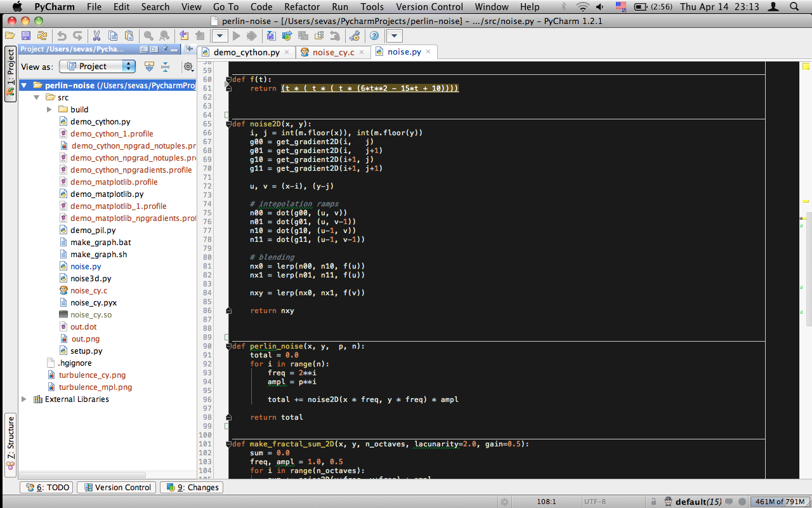Open settings wrench toolbar icon
This screenshot has width=812, height=508.
[355, 36]
